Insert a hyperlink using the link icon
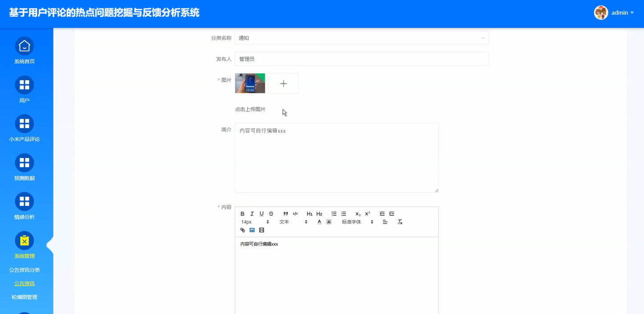The image size is (644, 314). 243,230
